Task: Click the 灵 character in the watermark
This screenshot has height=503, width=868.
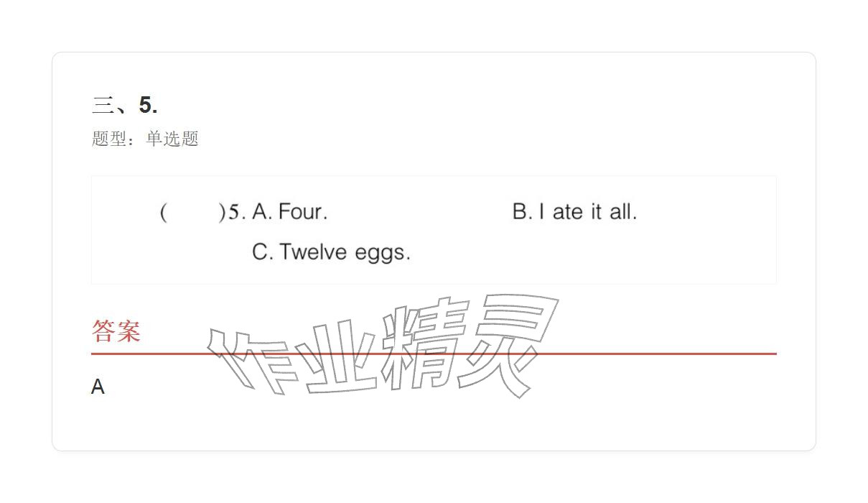Action: (510, 341)
